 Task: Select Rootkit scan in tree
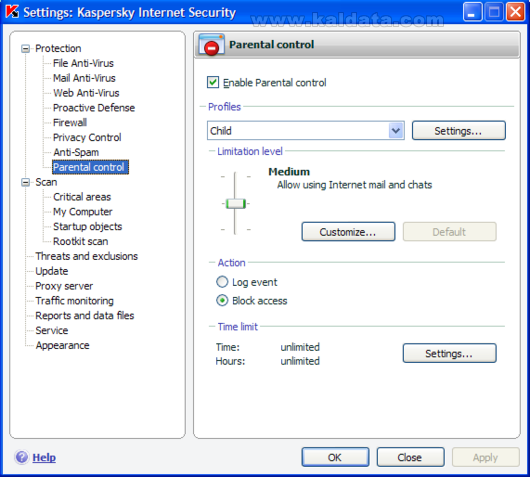coord(81,241)
